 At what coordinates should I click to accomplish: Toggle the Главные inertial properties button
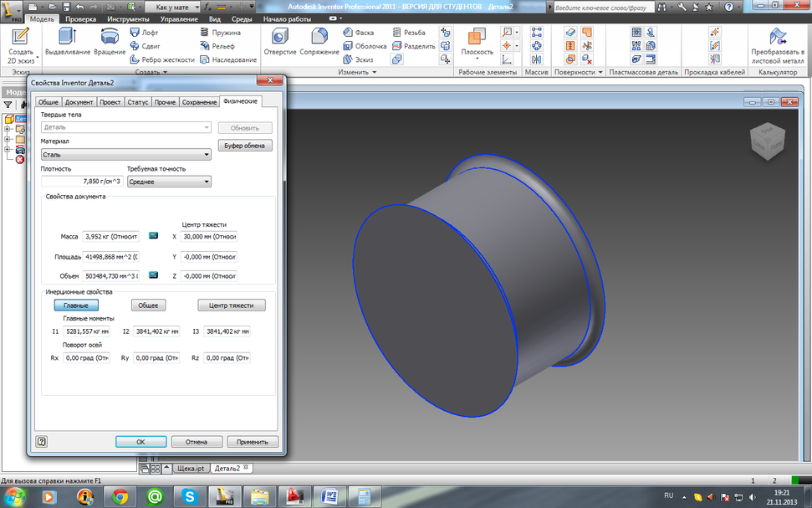tap(76, 305)
